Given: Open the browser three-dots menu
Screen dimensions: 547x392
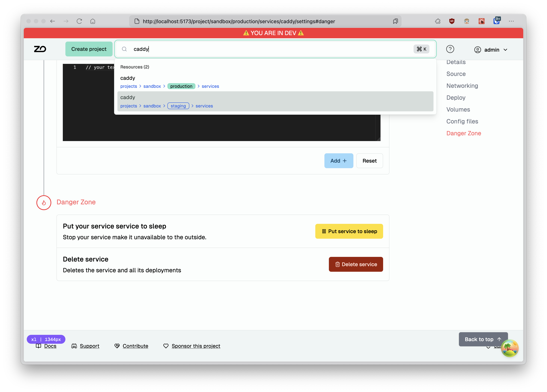Looking at the screenshot, I should click(511, 21).
